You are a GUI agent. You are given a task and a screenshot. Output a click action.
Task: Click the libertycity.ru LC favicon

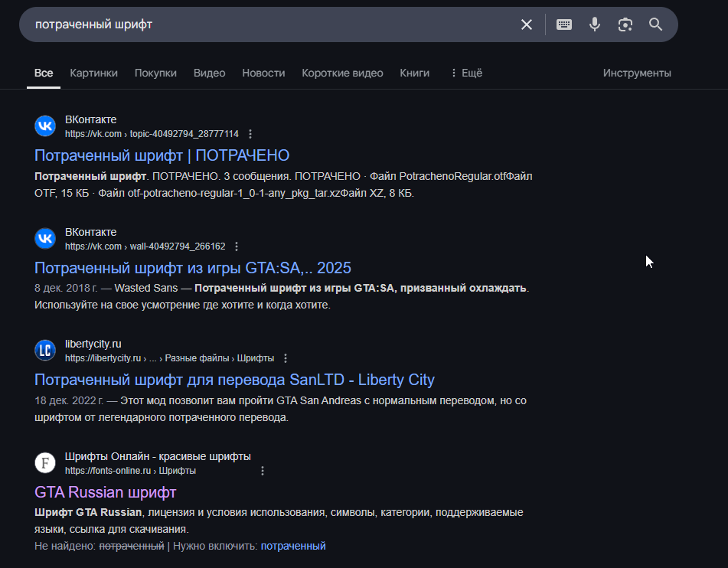click(x=46, y=351)
